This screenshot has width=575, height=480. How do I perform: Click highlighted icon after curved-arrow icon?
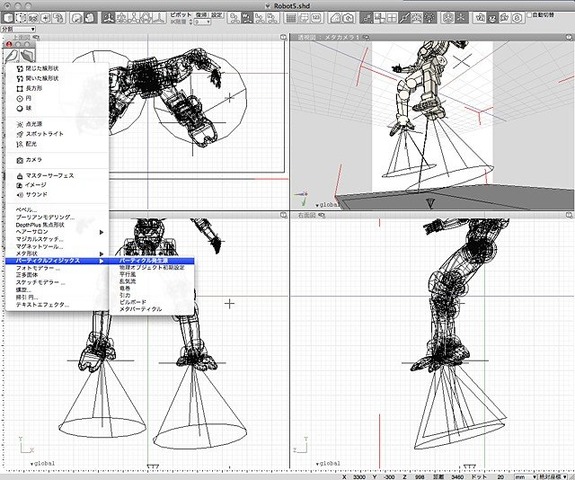89,18
